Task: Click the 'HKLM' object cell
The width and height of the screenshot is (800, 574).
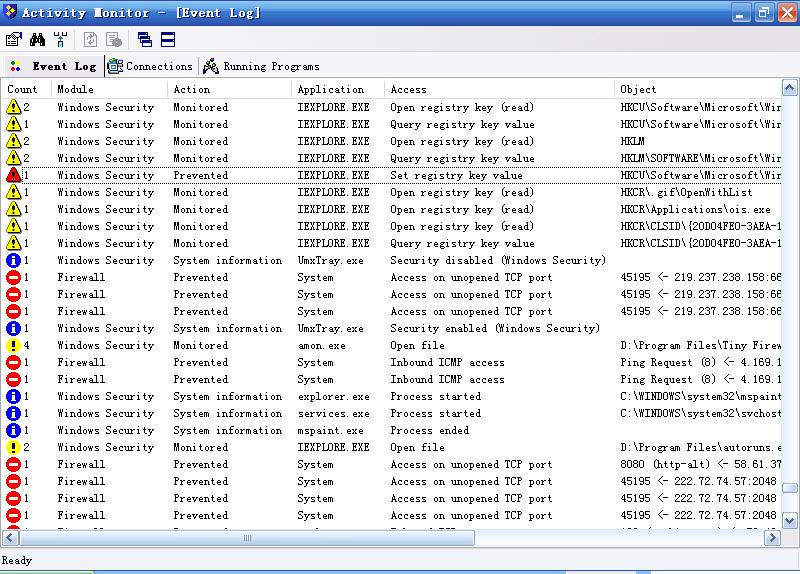Action: pyautogui.click(x=632, y=141)
